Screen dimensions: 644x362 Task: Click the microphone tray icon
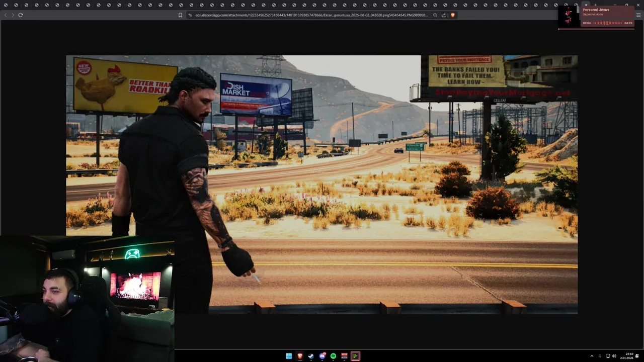pyautogui.click(x=600, y=356)
